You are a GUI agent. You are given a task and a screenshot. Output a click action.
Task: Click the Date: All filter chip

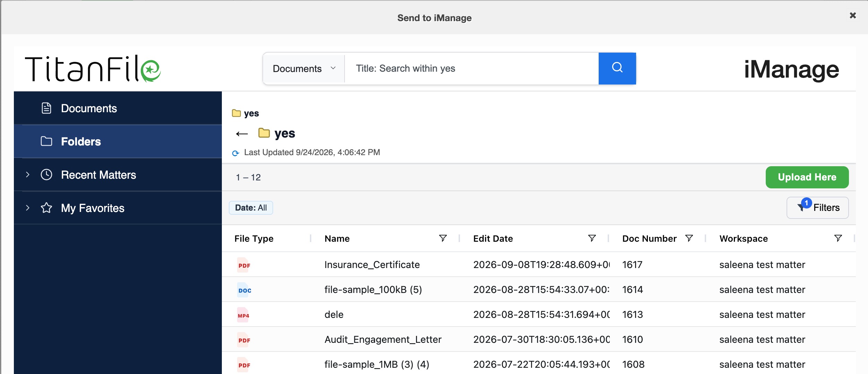251,208
